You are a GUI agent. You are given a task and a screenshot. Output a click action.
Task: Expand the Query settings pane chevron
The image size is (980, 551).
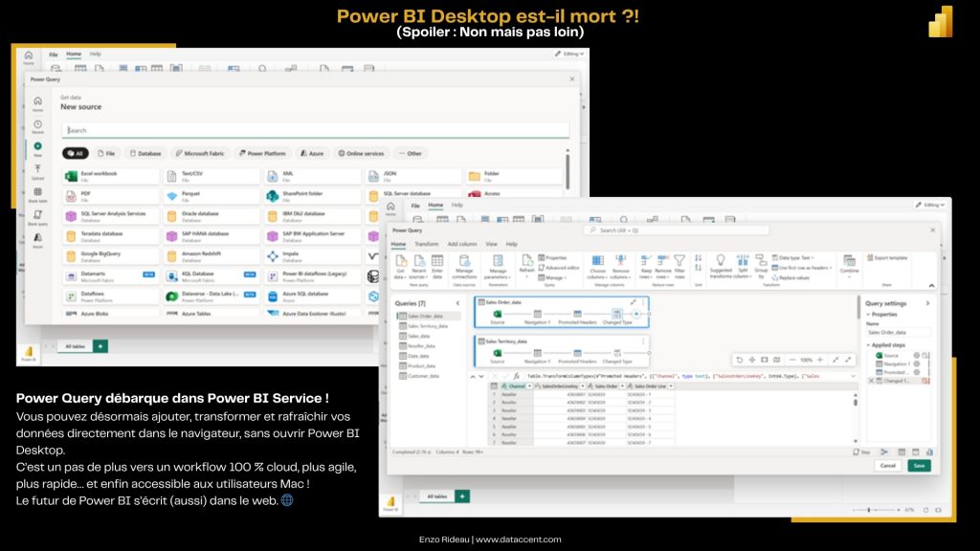[927, 303]
